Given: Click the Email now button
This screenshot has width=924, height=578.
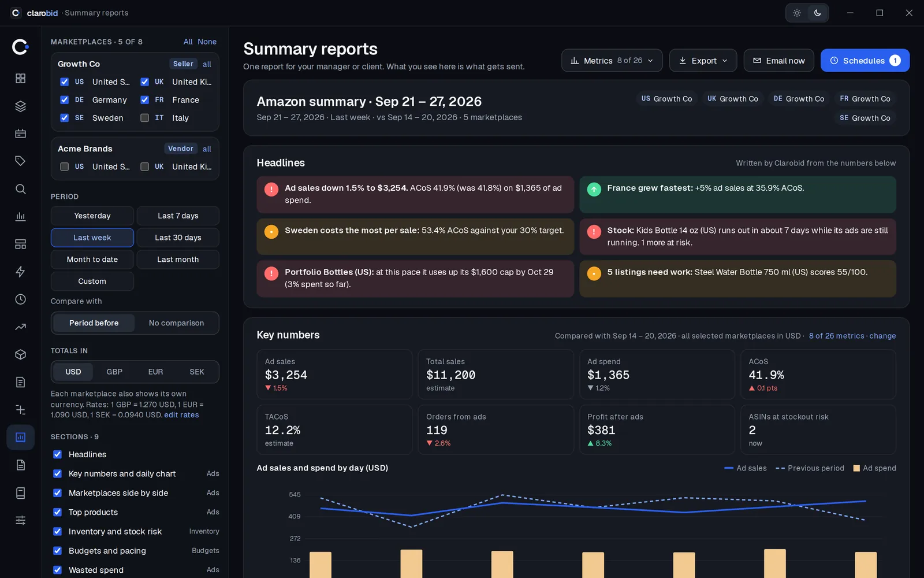Looking at the screenshot, I should [x=778, y=60].
